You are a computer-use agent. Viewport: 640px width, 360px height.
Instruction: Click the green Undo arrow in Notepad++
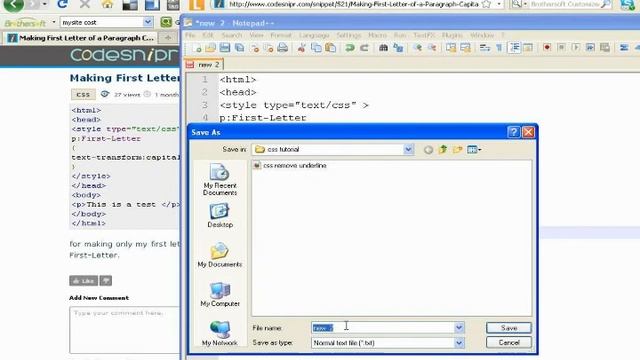tap(350, 48)
